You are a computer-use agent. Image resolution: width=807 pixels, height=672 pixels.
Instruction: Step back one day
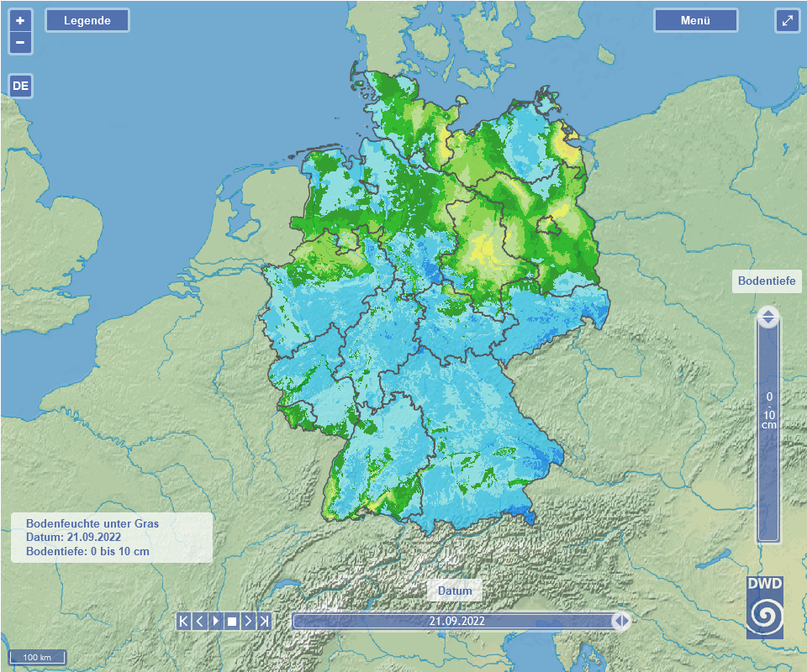[199, 621]
